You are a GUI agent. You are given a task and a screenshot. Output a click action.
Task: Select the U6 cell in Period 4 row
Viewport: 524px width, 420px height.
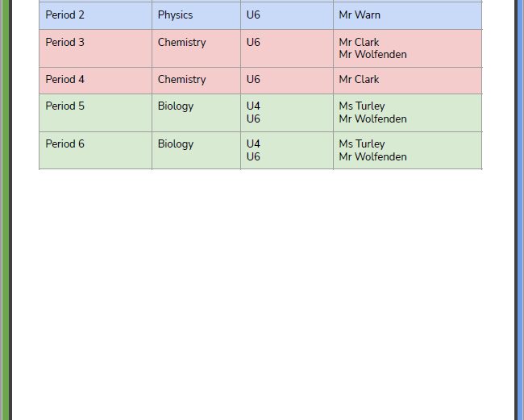[x=254, y=80]
